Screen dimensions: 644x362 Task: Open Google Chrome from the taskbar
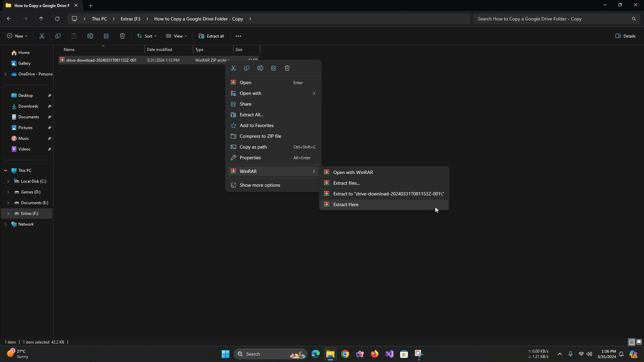(x=345, y=354)
